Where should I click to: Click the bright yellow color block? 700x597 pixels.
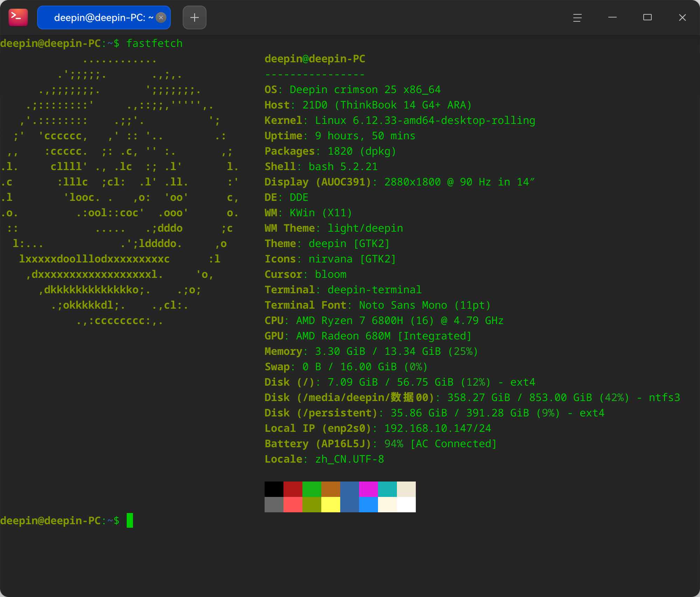pyautogui.click(x=331, y=505)
